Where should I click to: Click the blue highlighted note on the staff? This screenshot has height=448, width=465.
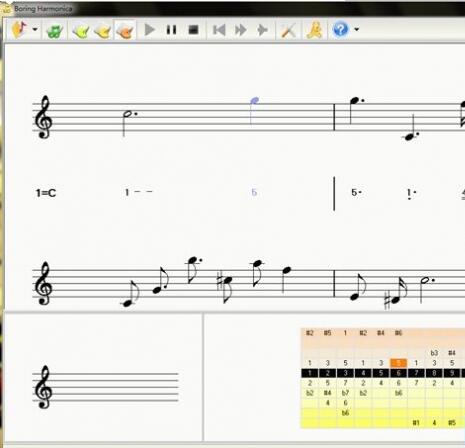click(x=254, y=101)
